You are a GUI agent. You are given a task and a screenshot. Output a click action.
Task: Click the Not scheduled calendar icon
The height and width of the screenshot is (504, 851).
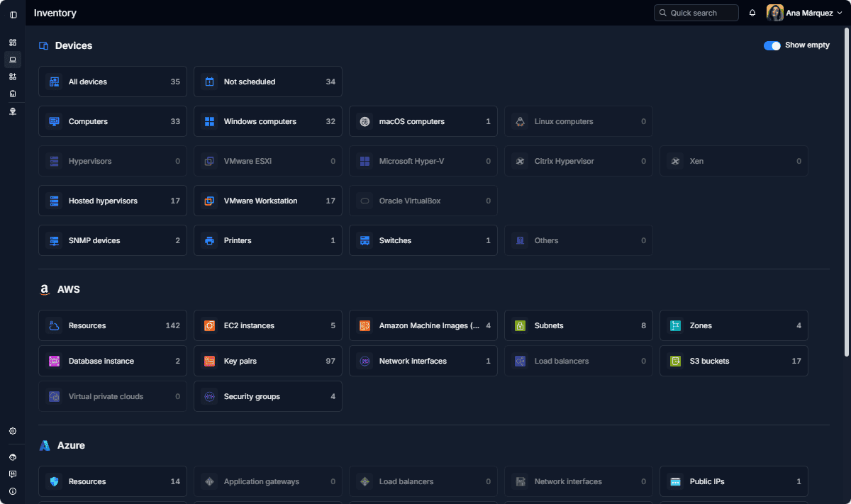pos(209,82)
